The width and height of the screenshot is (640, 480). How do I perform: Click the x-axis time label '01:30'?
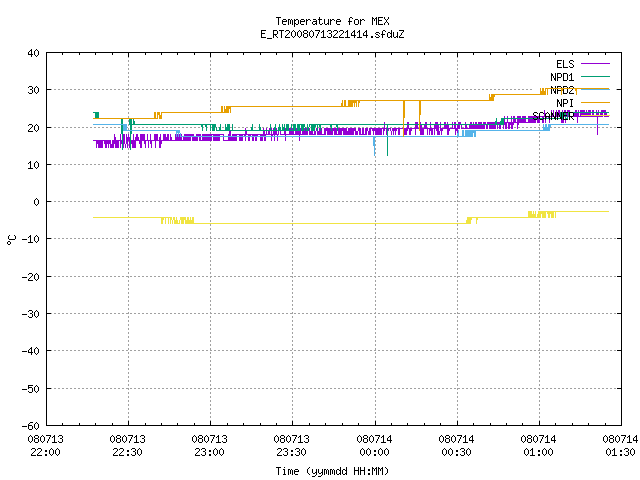click(620, 452)
